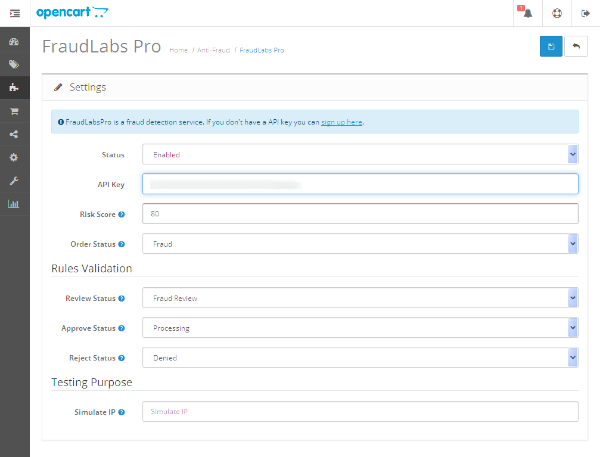Open System gear icon in sidebar

pos(14,157)
